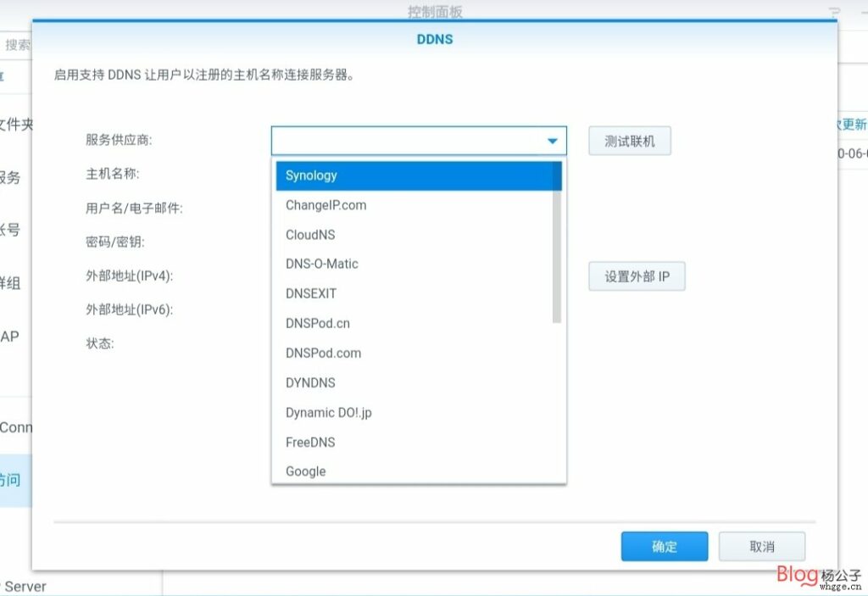Choose Google as service provider
The width and height of the screenshot is (868, 596).
[x=419, y=471]
